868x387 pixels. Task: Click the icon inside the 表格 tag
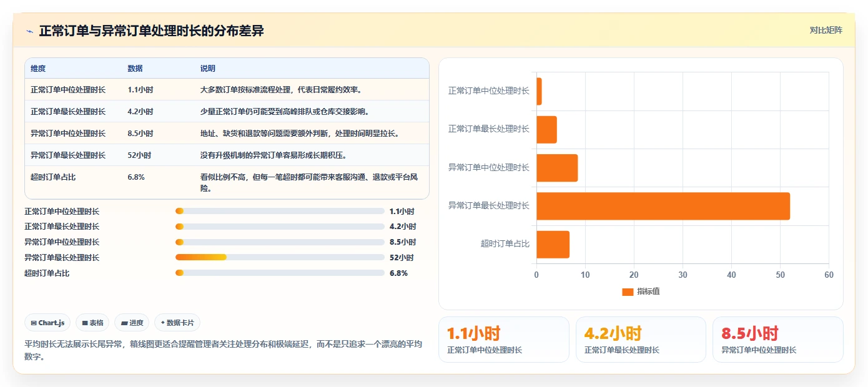point(85,323)
